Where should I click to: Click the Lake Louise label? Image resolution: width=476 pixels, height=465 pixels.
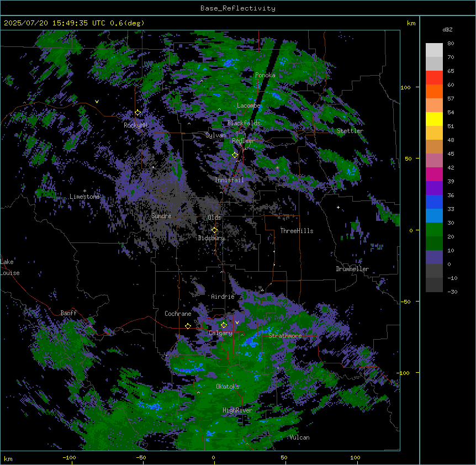(x=10, y=267)
